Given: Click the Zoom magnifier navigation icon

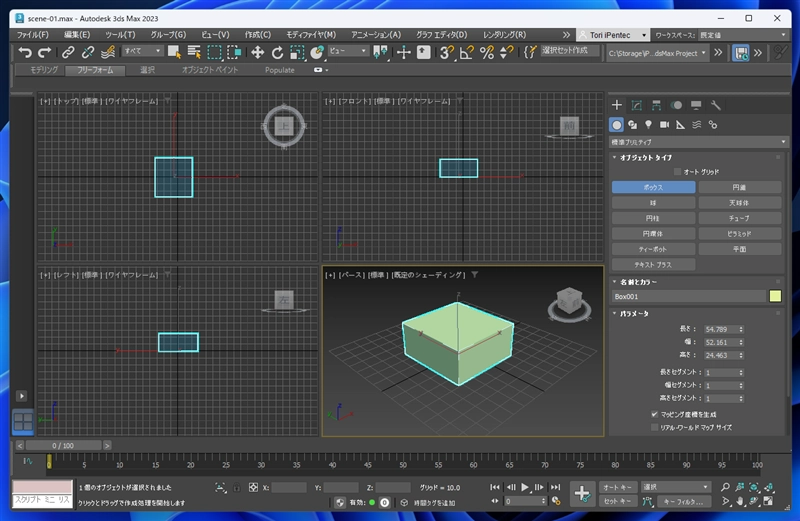Looking at the screenshot, I should pos(725,487).
